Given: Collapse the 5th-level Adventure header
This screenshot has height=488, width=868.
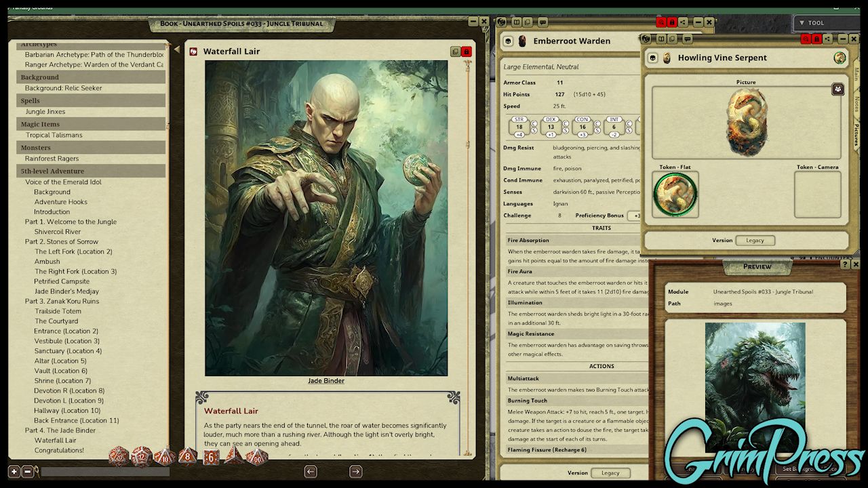Looking at the screenshot, I should click(x=91, y=171).
